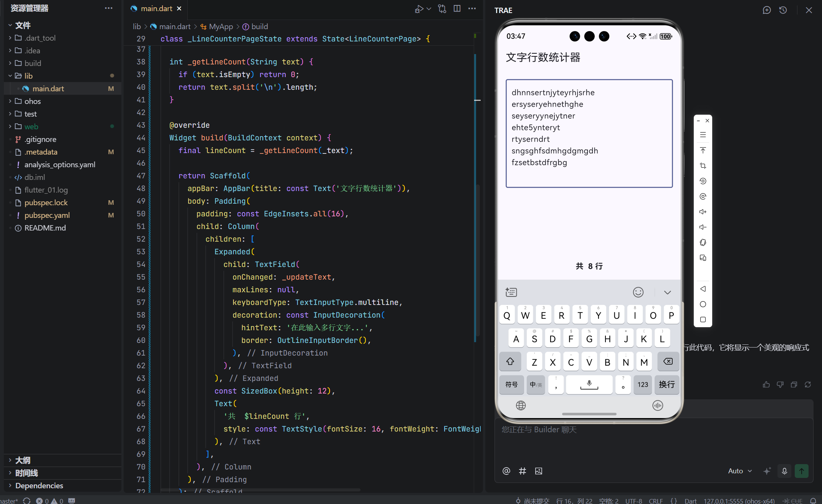Viewport: 822px width, 504px height.
Task: Open pubspec.yaml in the file tree
Action: (x=47, y=215)
